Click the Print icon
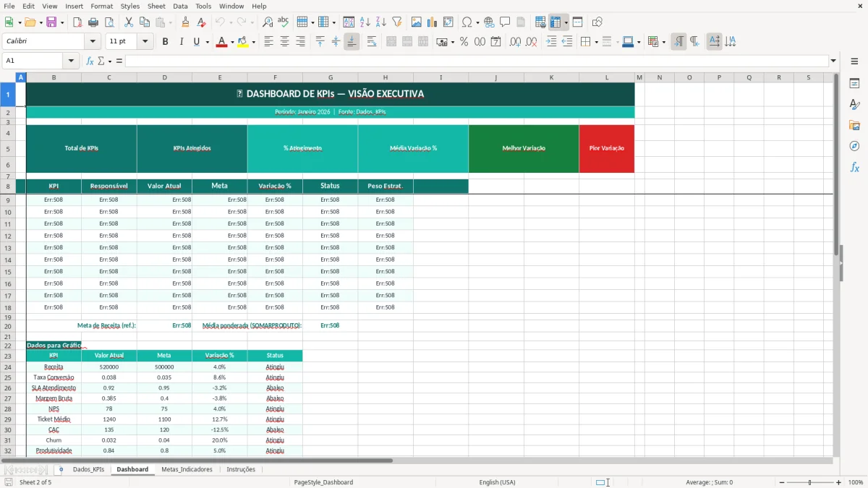 click(93, 22)
